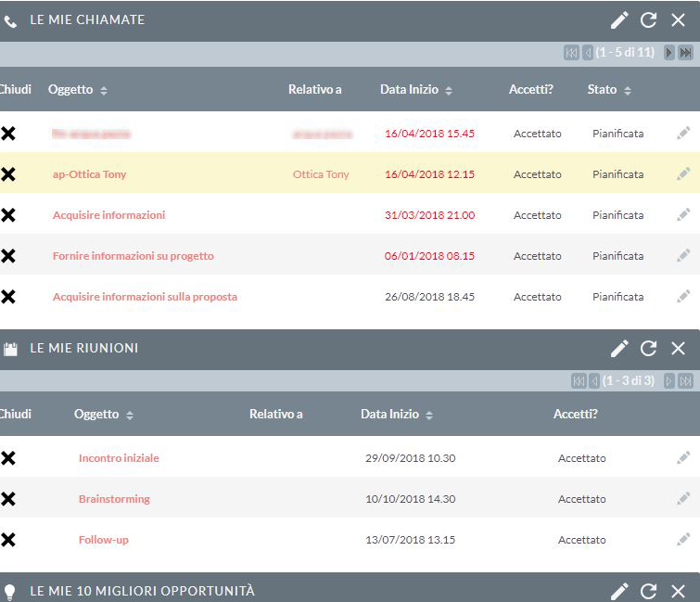The image size is (700, 602).
Task: Close the ap-Ottica Tony call with X
Action: click(8, 174)
